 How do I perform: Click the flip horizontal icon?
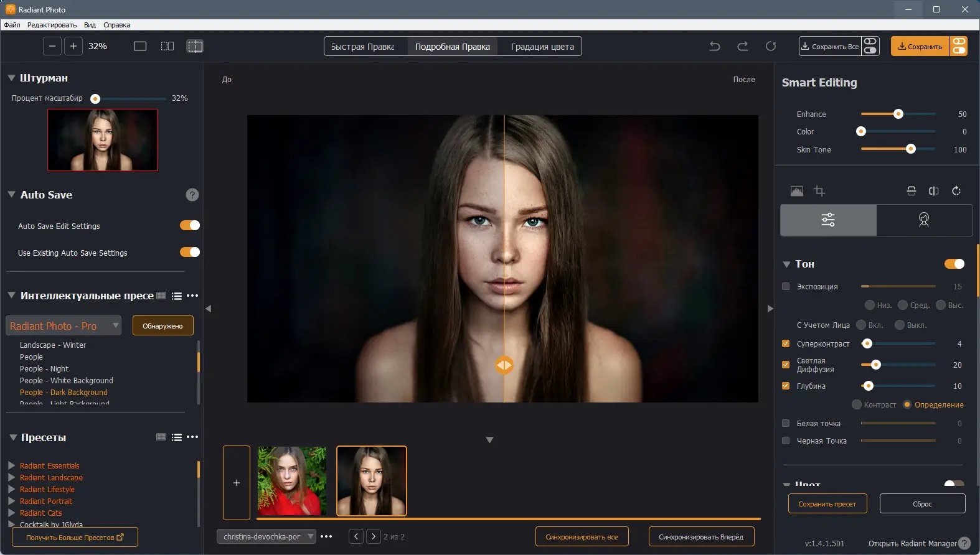click(934, 191)
